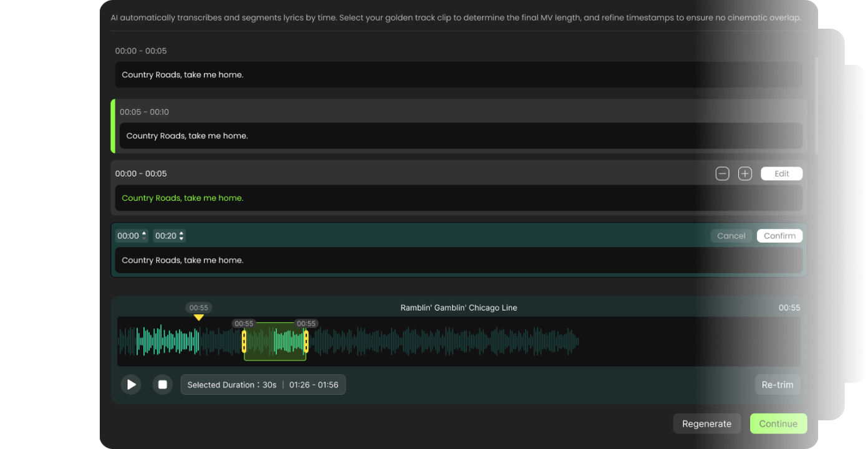
Task: Click the minus icon beside Edit
Action: (x=722, y=174)
